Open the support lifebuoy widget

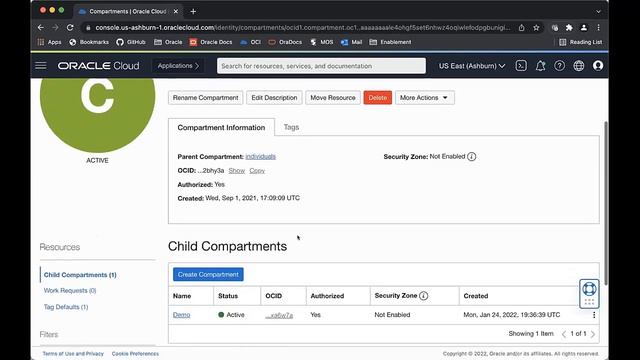point(589,293)
